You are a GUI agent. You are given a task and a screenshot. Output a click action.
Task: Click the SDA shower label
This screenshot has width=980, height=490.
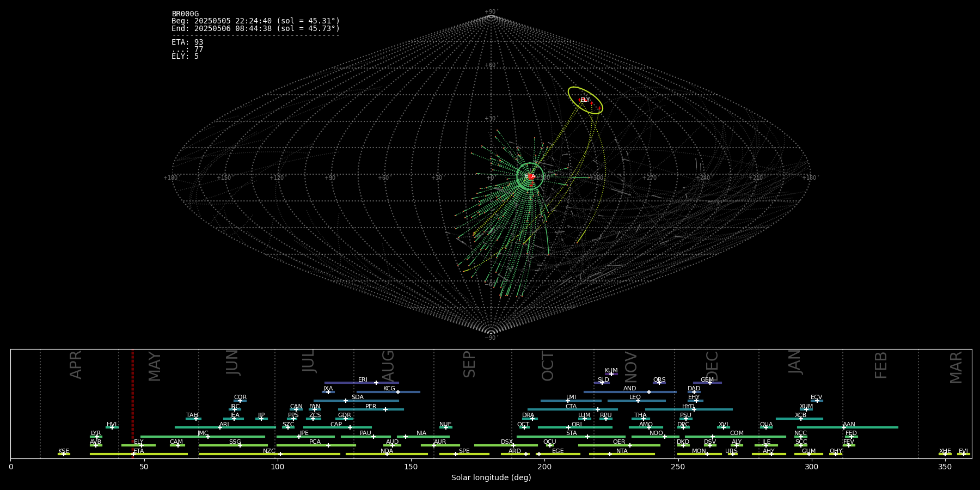(357, 397)
